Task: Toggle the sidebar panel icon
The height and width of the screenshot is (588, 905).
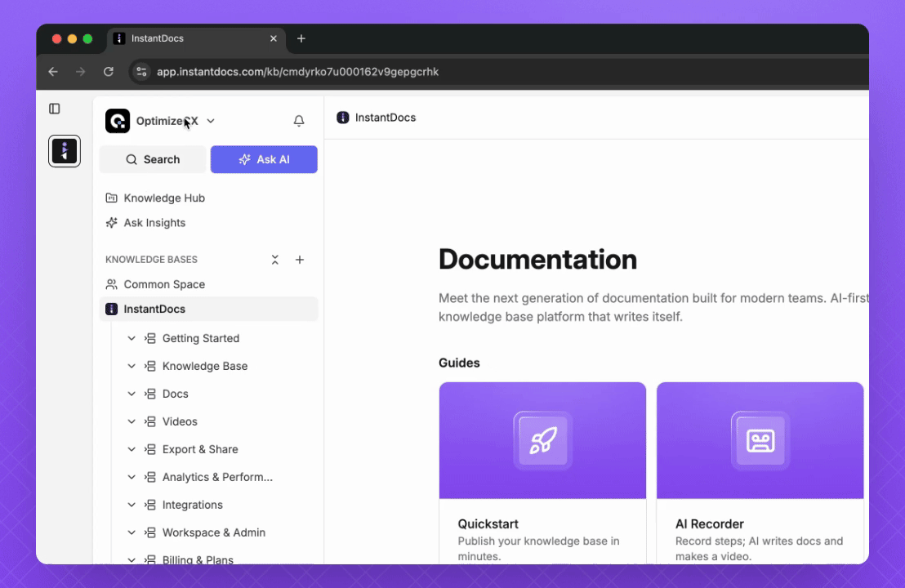Action: 55,109
